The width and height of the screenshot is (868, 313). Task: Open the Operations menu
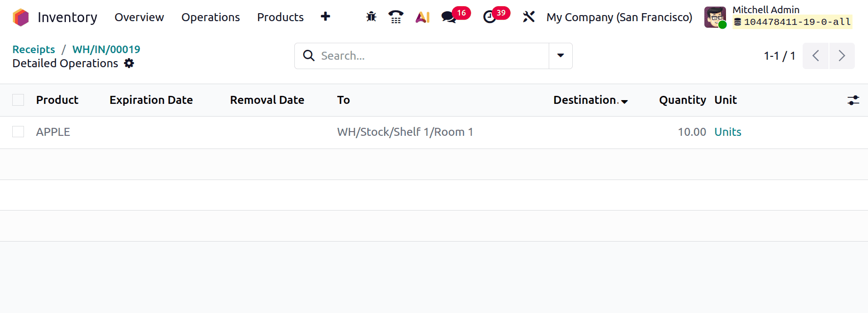210,17
